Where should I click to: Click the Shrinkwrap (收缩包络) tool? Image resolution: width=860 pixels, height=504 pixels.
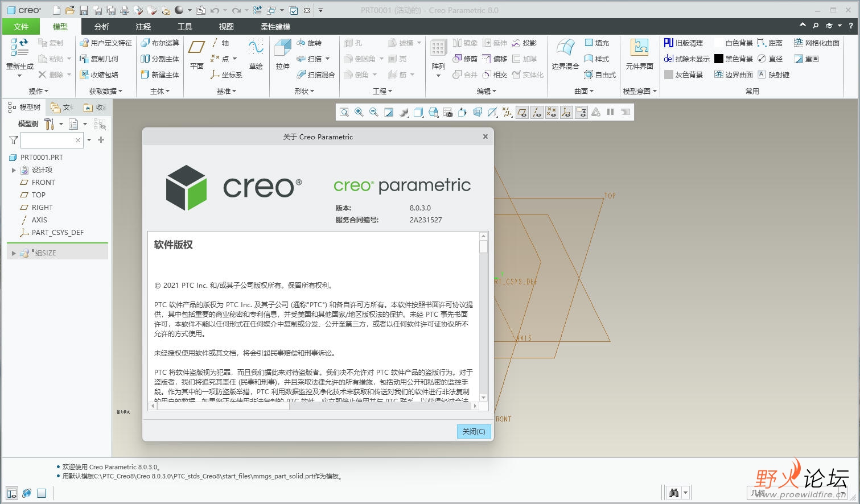99,75
